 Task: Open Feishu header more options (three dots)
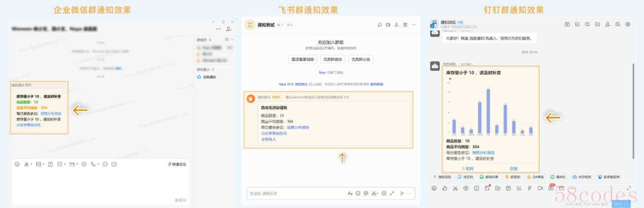[x=414, y=25]
